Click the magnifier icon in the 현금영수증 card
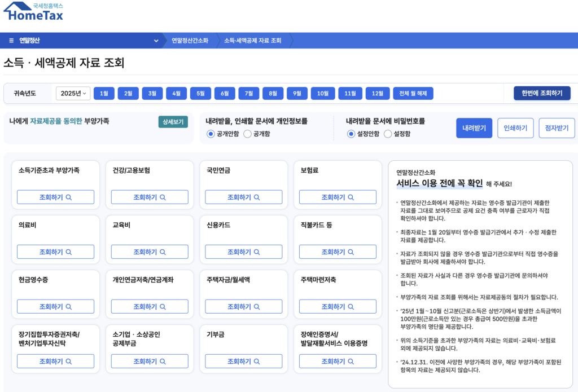This screenshot has height=392, width=578. point(69,307)
